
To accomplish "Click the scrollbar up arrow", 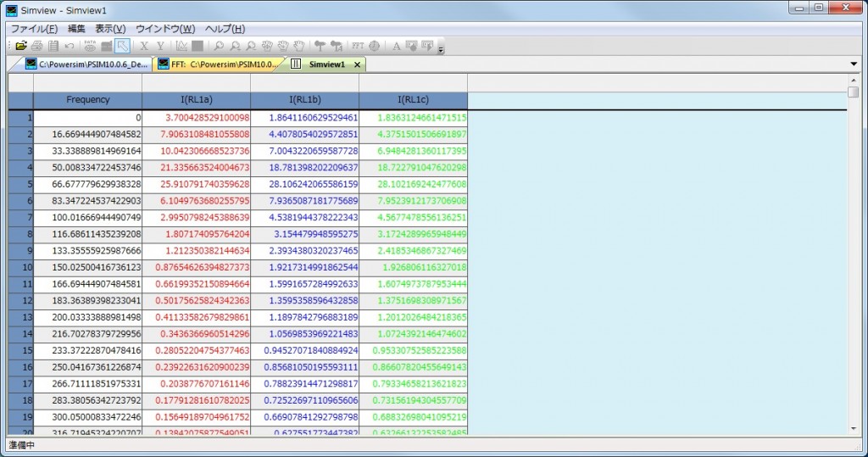I will coord(853,81).
